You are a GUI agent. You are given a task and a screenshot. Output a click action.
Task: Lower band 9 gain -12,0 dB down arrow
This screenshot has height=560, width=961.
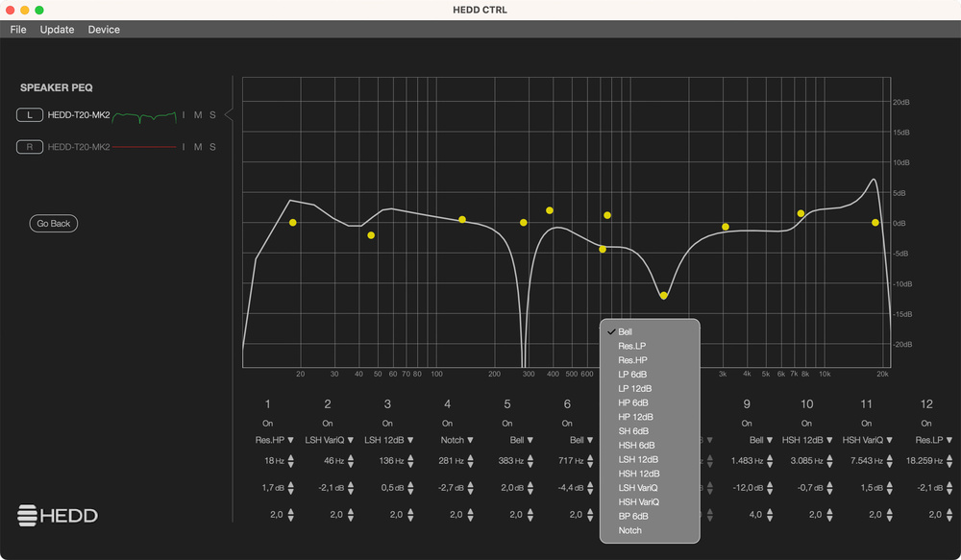click(x=770, y=492)
